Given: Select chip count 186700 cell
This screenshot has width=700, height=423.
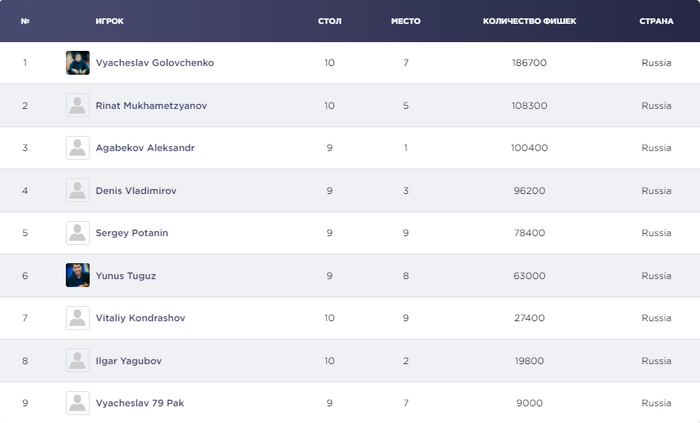Looking at the screenshot, I should pos(529,63).
